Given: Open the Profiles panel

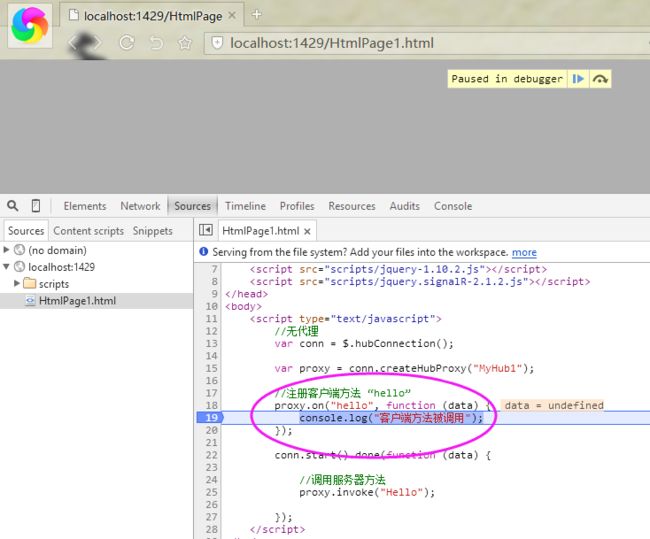Looking at the screenshot, I should (x=297, y=206).
